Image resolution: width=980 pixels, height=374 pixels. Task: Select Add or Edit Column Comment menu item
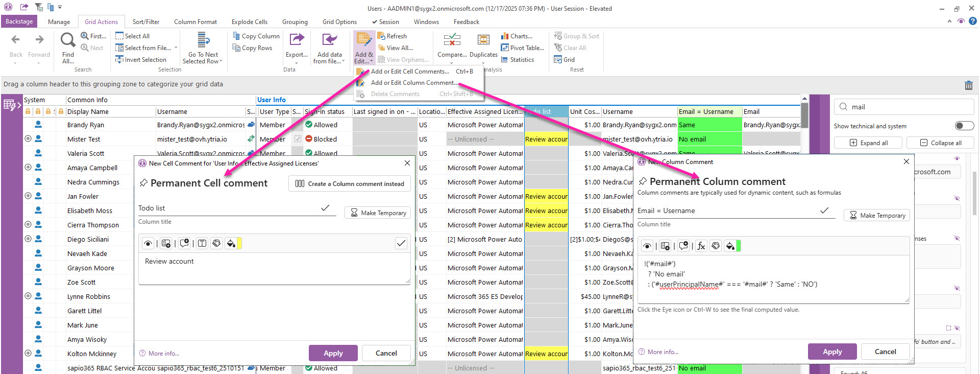(413, 83)
